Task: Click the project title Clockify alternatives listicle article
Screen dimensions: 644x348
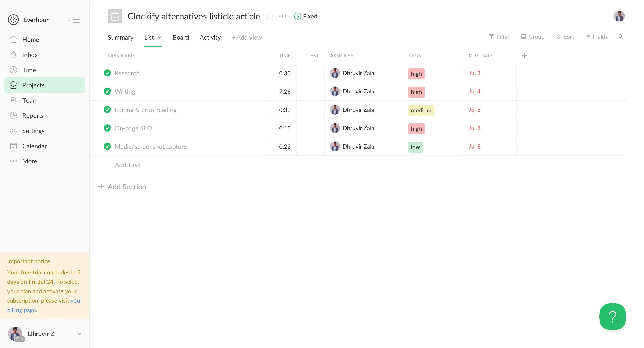Action: click(x=194, y=16)
